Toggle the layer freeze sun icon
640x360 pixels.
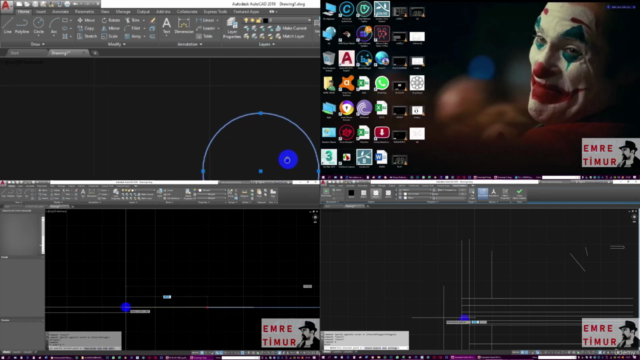252,20
